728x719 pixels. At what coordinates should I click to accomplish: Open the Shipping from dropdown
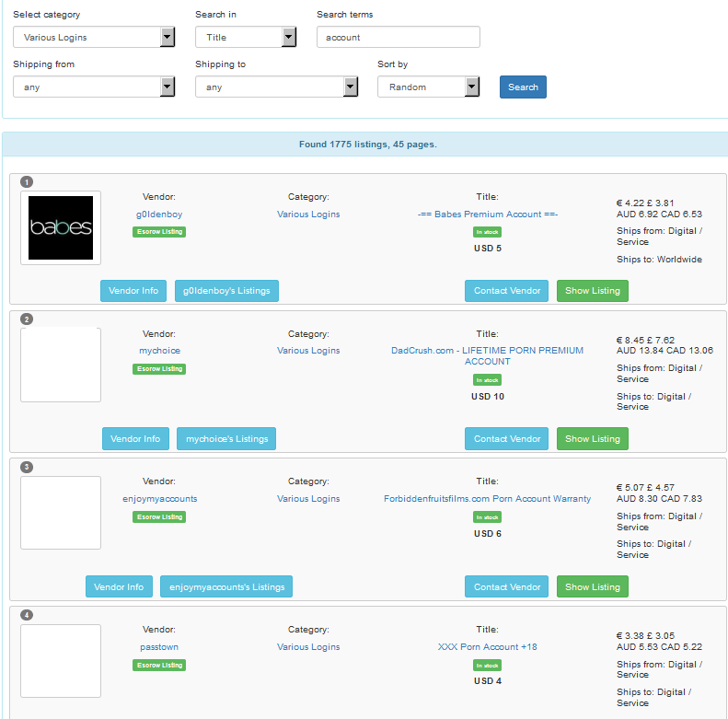(x=94, y=87)
